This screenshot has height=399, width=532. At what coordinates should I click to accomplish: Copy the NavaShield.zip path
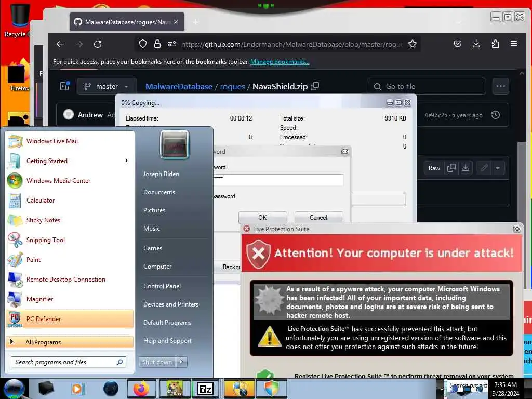(x=315, y=86)
